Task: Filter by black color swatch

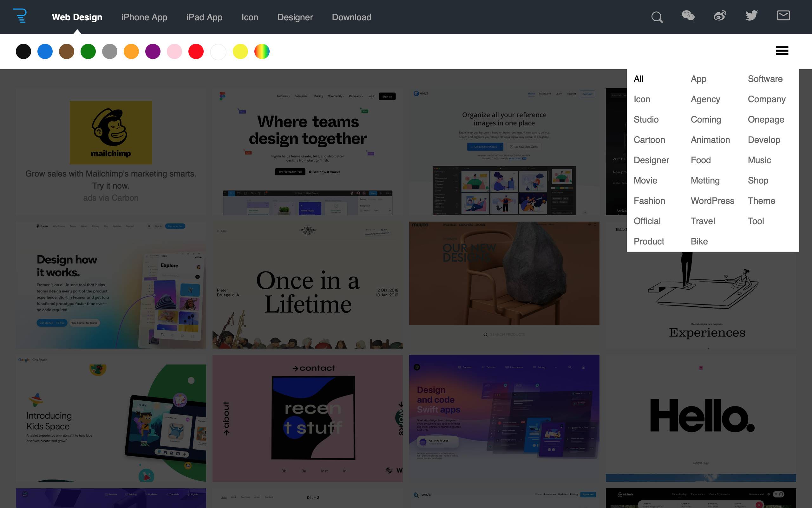Action: pos(23,52)
